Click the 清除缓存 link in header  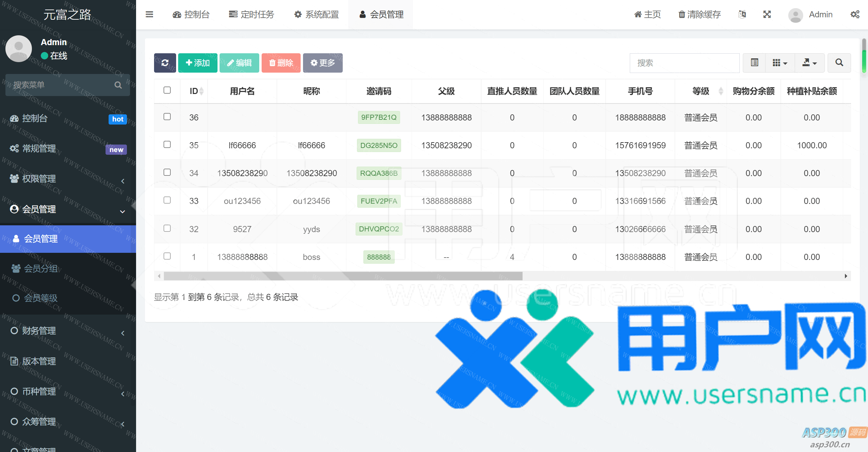click(x=699, y=14)
